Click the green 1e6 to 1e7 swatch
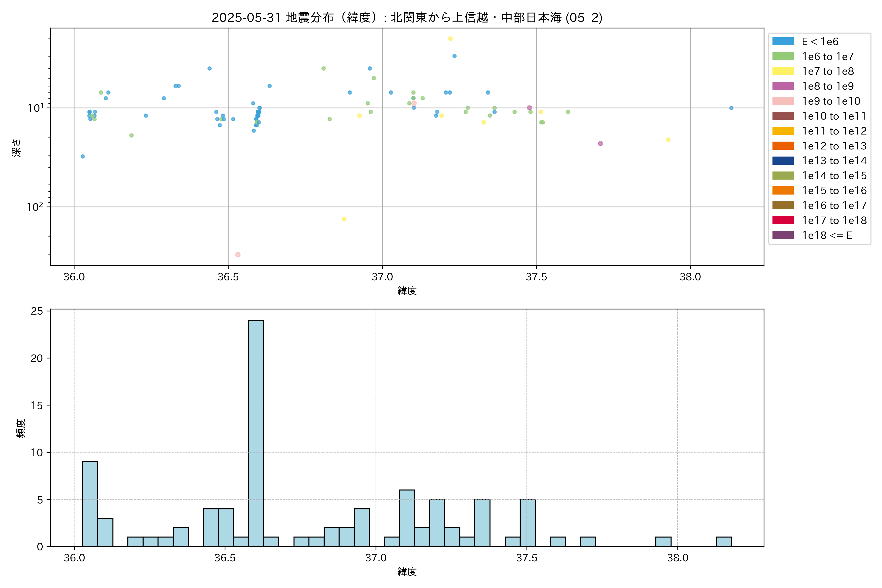The image size is (882, 588). pos(783,57)
